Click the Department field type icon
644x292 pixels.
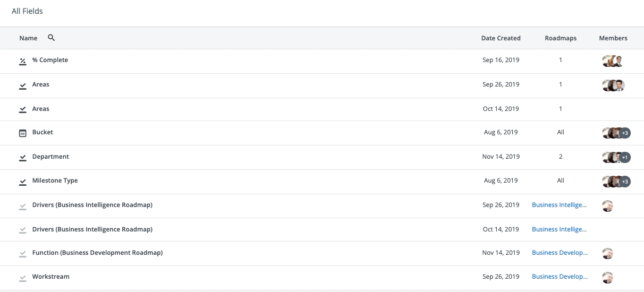tap(23, 157)
